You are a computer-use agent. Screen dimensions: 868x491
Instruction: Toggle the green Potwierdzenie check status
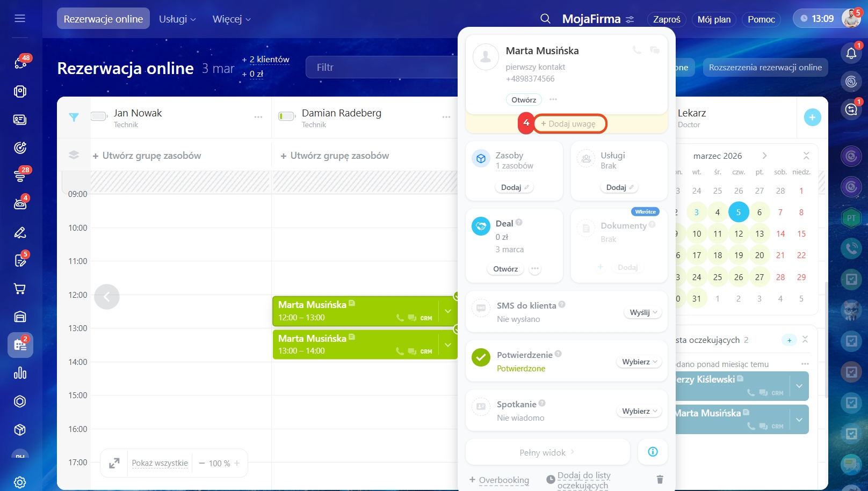[x=481, y=358]
